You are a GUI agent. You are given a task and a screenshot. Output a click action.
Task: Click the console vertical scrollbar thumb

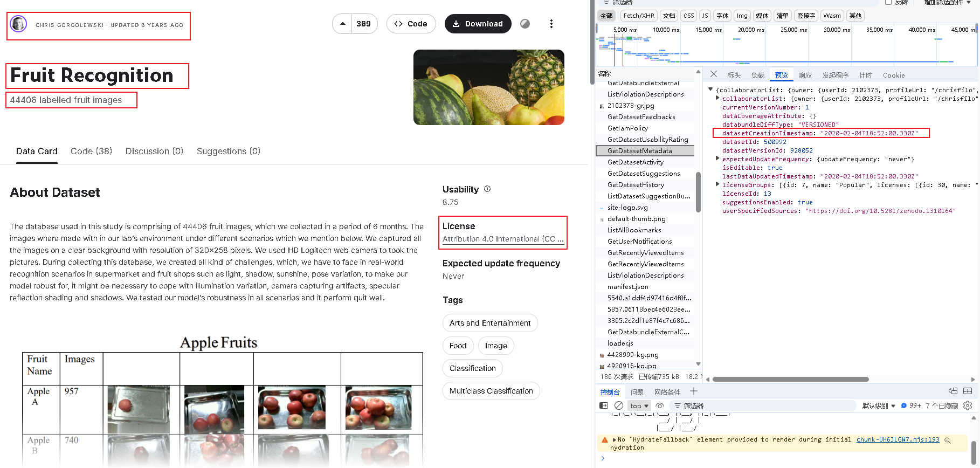[974, 452]
